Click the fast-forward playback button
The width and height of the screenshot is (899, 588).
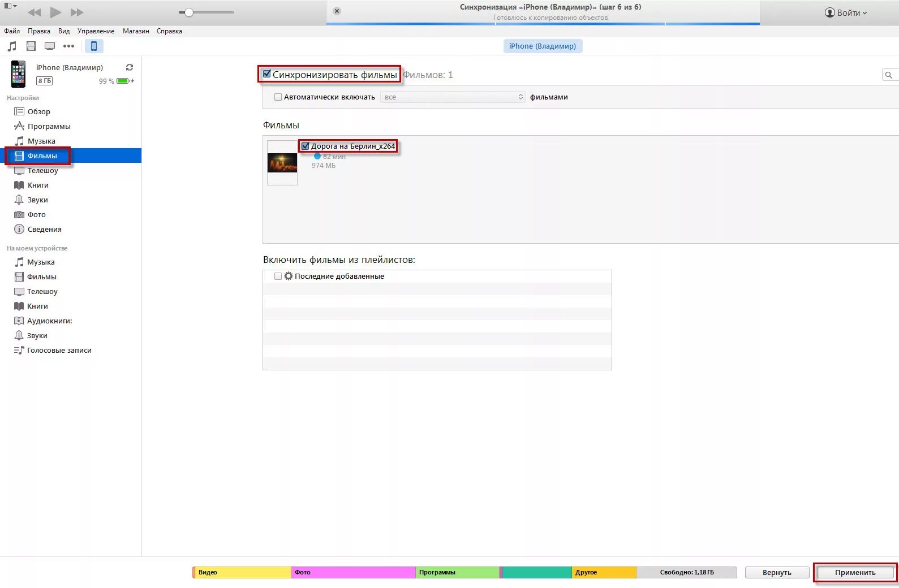click(77, 12)
